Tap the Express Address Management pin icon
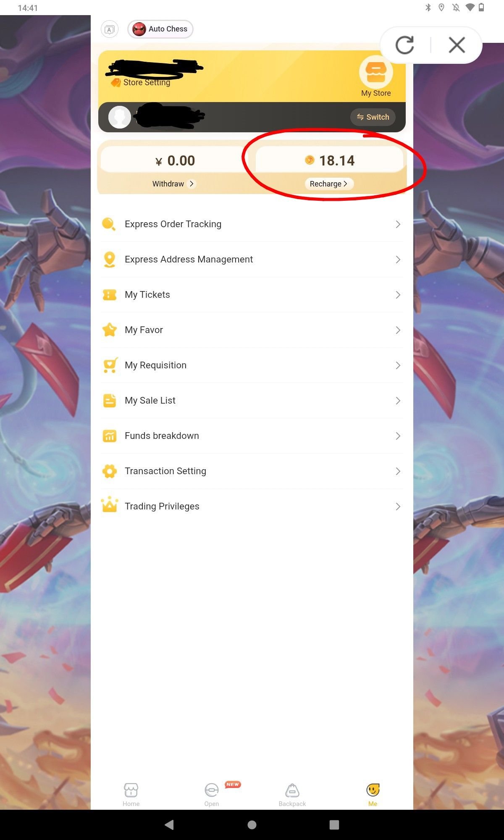This screenshot has height=840, width=504. pos(109,260)
